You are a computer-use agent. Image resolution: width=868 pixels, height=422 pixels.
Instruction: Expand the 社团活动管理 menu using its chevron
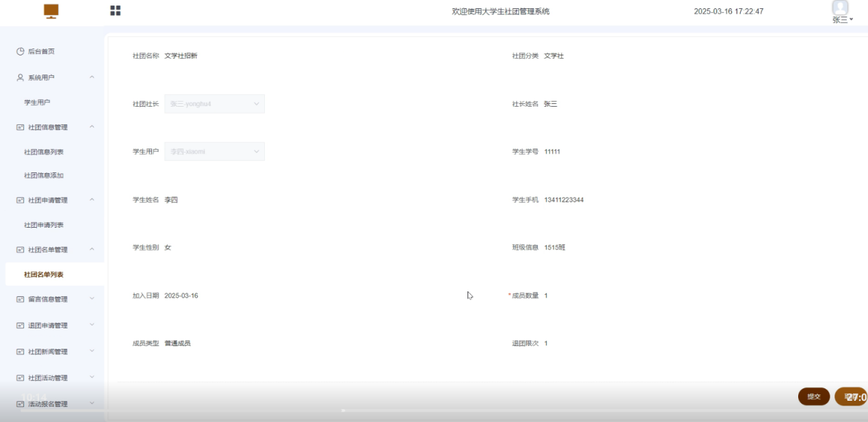tap(92, 377)
